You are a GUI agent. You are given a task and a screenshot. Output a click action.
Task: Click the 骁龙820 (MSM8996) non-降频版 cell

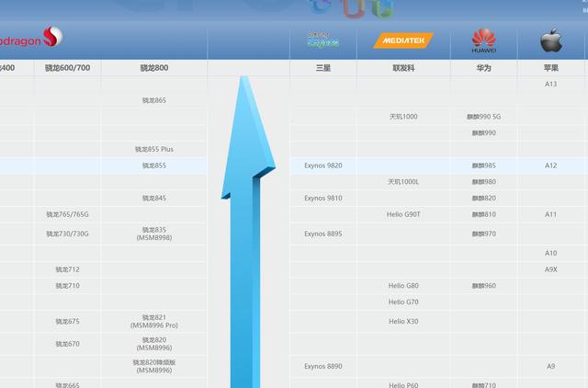click(154, 344)
